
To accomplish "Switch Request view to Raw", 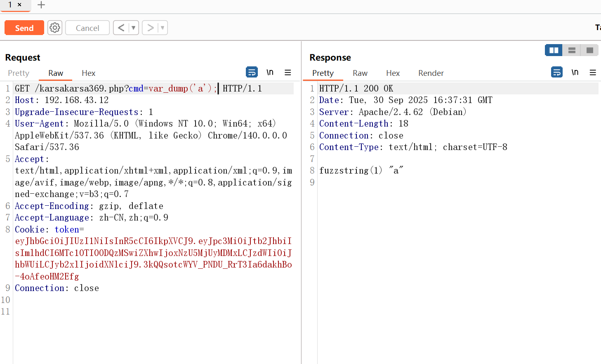I will [x=56, y=73].
